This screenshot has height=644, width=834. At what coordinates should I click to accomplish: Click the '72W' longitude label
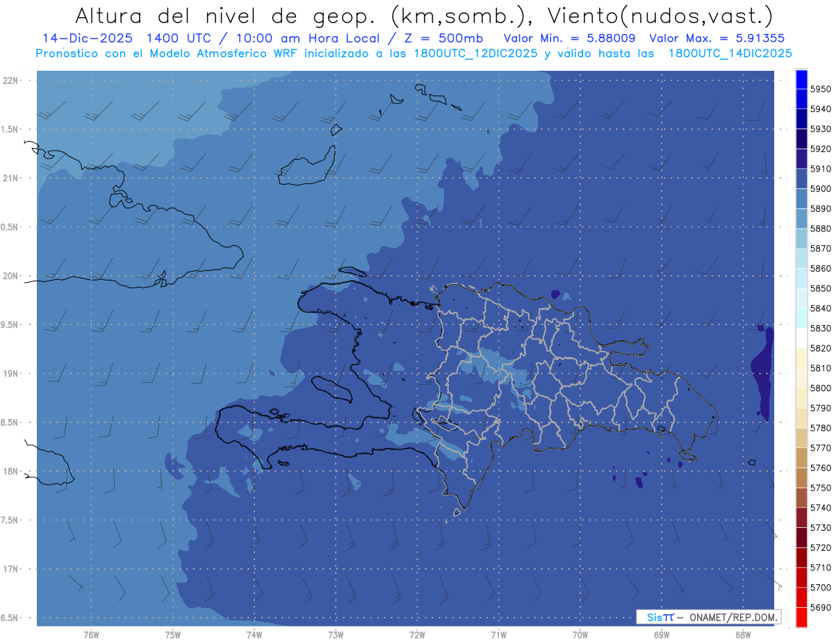coord(417,635)
